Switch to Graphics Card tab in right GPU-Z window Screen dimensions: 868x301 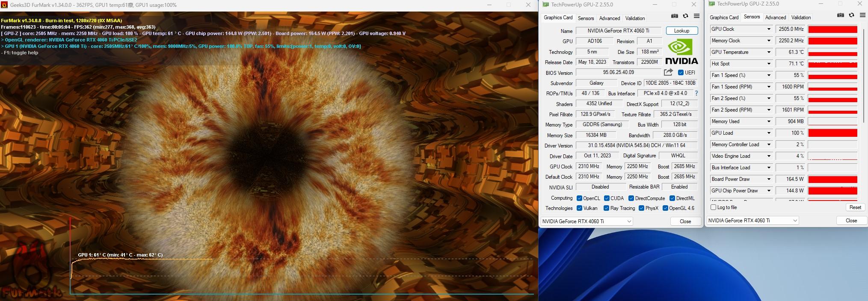coord(724,18)
